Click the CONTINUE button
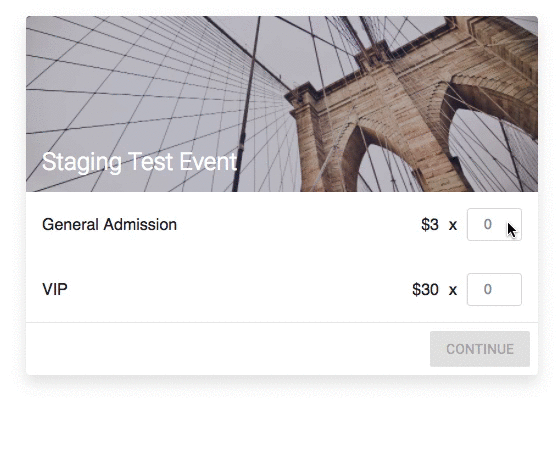This screenshot has width=560, height=468. coord(480,349)
